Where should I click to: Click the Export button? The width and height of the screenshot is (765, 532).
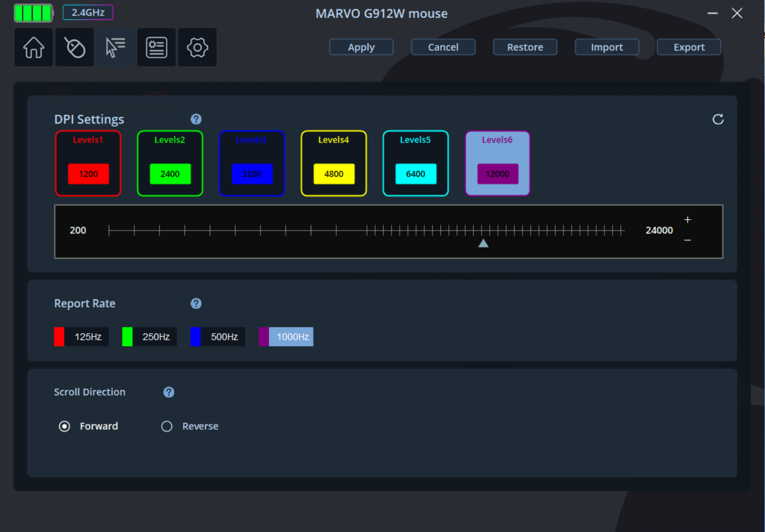(x=689, y=48)
